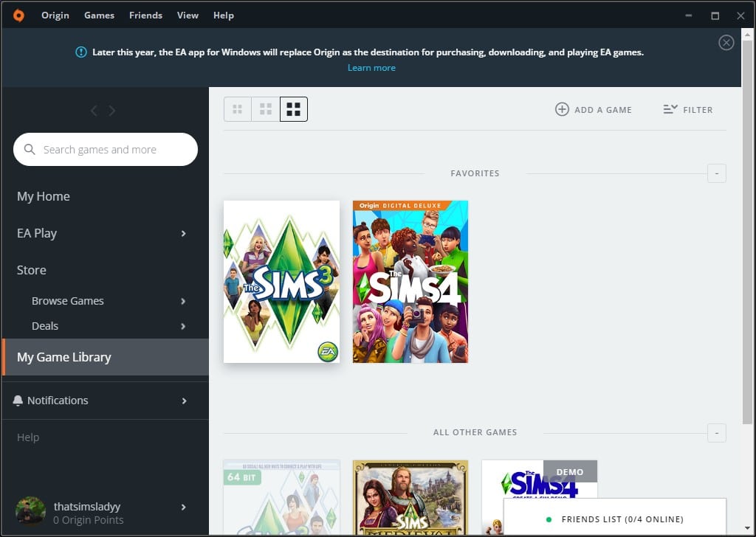Click the green online status dot
756x537 pixels.
tap(549, 519)
